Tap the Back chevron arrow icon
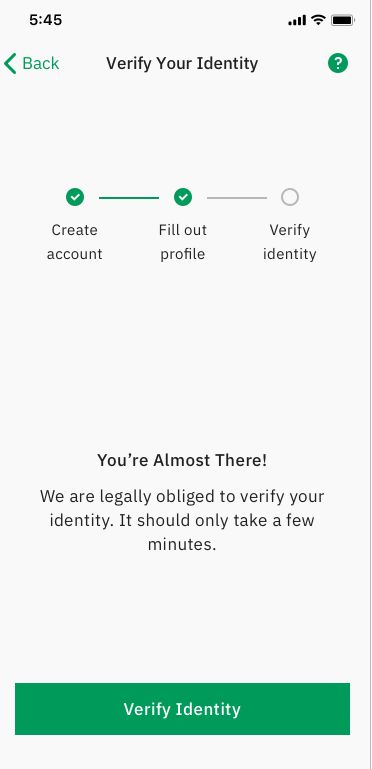372x769 pixels. [x=10, y=64]
